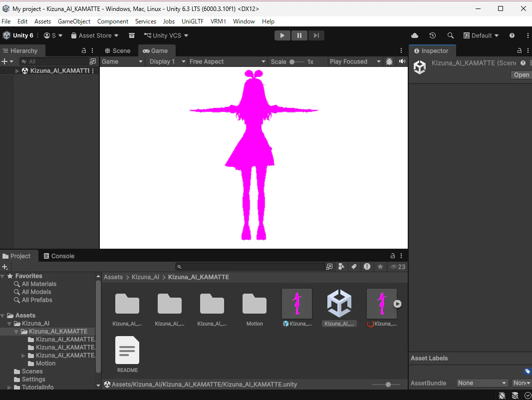The image size is (532, 400).
Task: Open the Asset Store dropdown
Action: coord(95,35)
